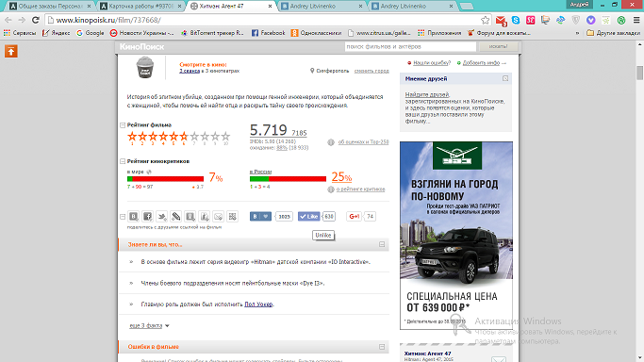Image resolution: width=644 pixels, height=362 pixels.
Task: Reload the page with the refresh icon
Action: pos(36,20)
